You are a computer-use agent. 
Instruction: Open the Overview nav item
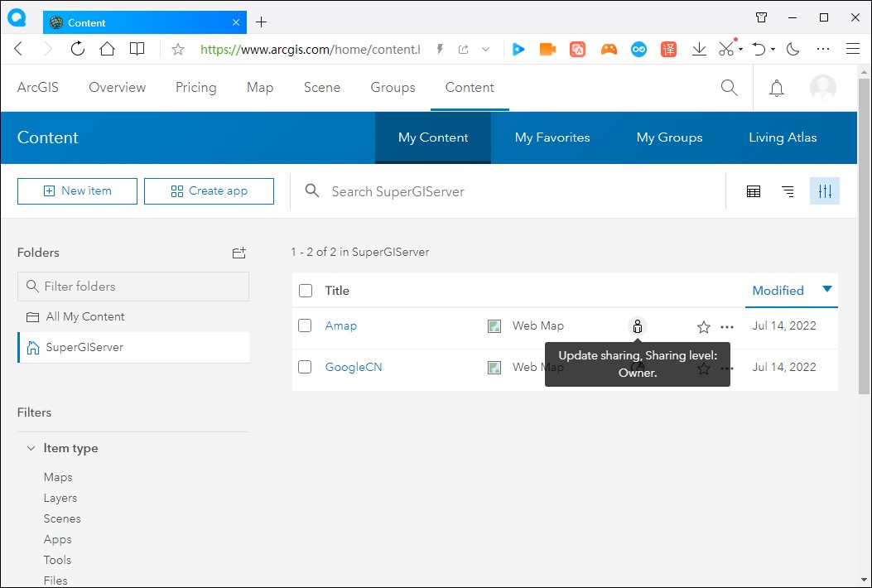tap(118, 87)
